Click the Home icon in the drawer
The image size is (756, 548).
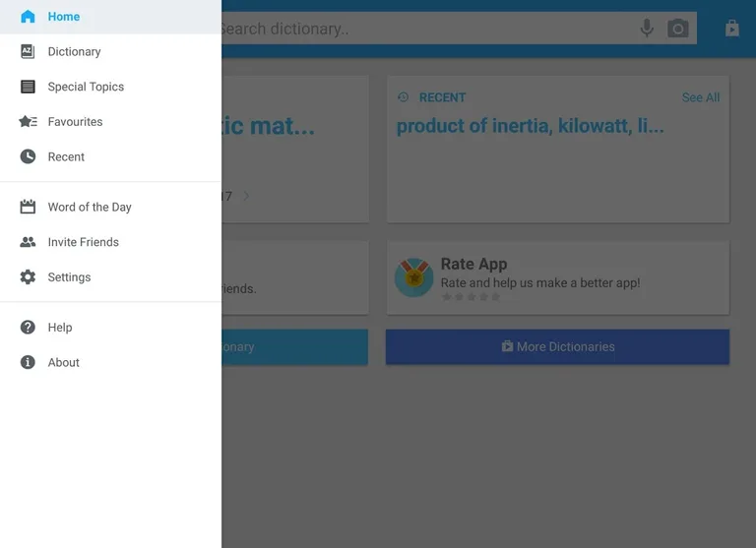click(28, 17)
